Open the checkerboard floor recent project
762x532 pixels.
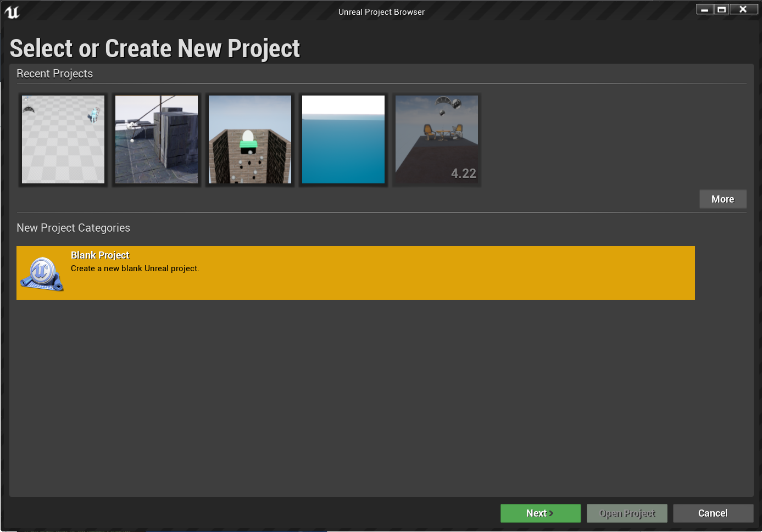63,139
